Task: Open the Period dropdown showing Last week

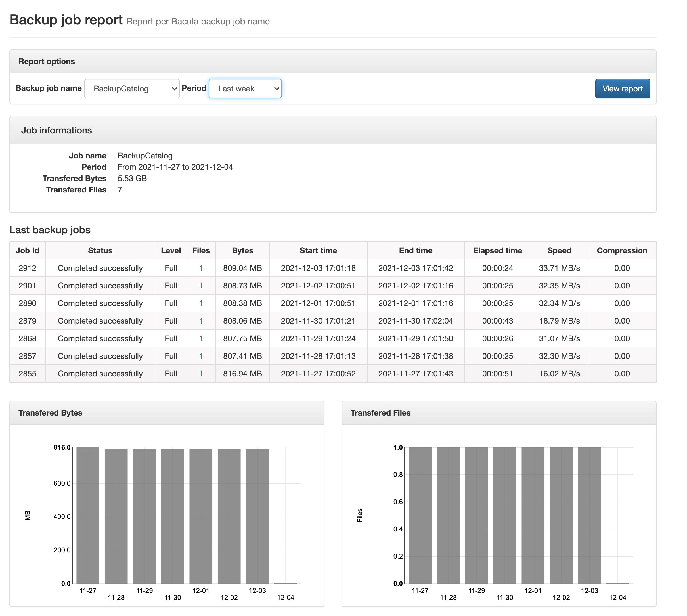Action: pos(245,89)
